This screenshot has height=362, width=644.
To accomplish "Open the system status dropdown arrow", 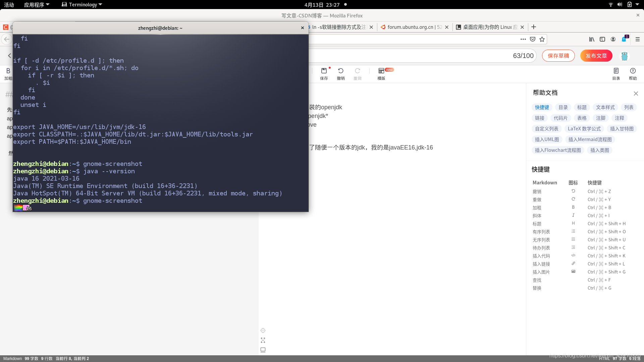I will [637, 5].
